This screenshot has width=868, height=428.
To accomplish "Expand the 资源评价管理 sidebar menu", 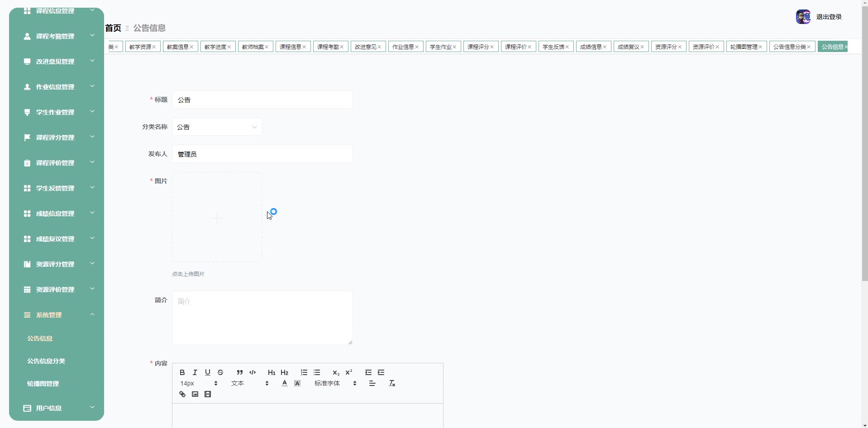I will tap(57, 290).
